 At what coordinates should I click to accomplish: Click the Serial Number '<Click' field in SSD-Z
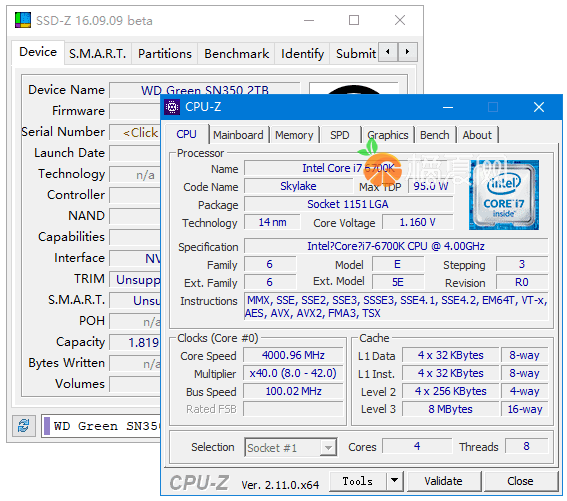tap(135, 133)
